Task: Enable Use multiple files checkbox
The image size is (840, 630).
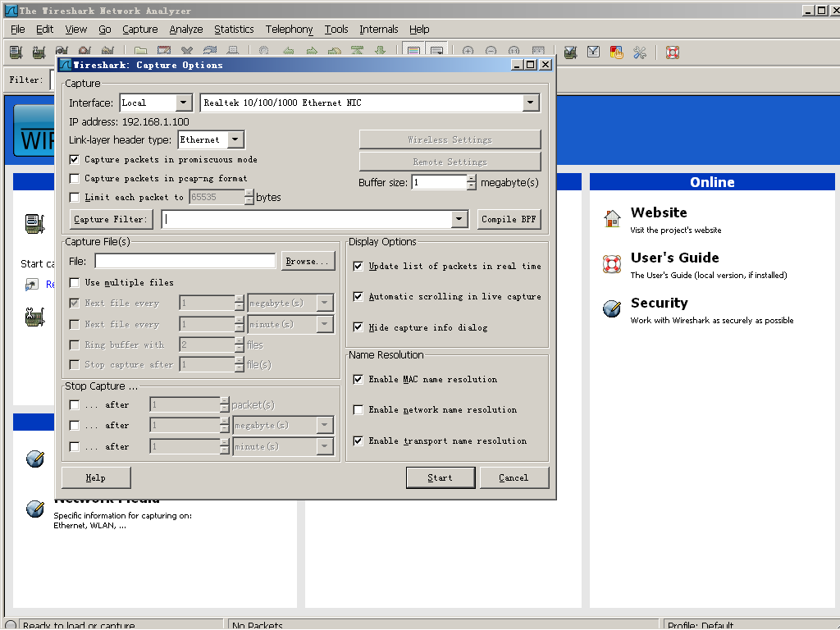Action: click(x=75, y=282)
